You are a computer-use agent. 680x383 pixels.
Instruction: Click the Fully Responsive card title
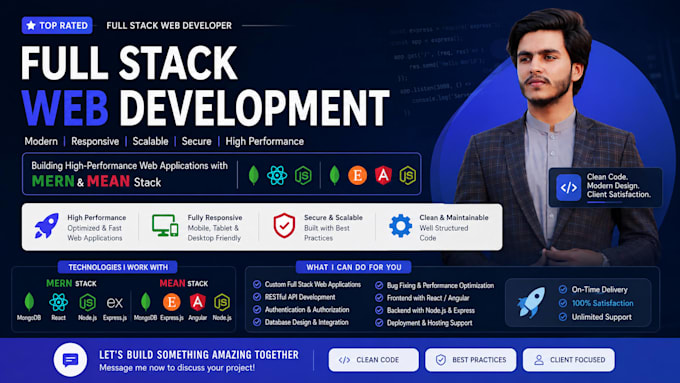(215, 218)
